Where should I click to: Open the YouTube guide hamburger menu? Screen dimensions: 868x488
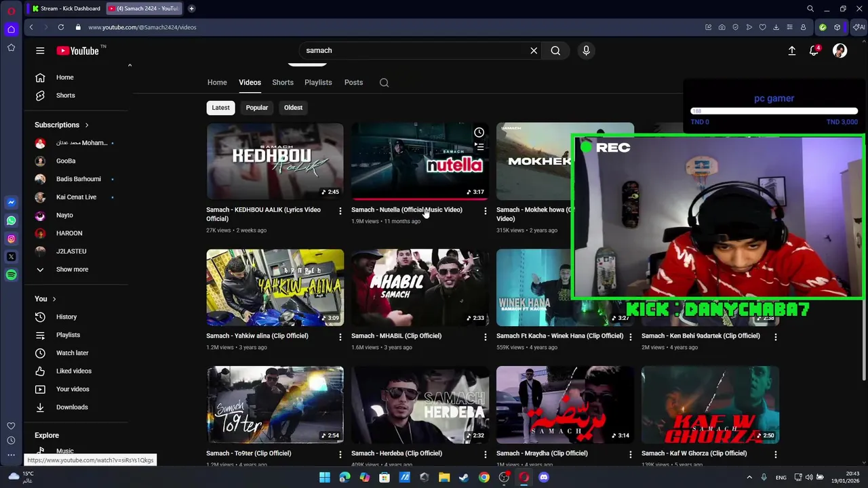(40, 51)
